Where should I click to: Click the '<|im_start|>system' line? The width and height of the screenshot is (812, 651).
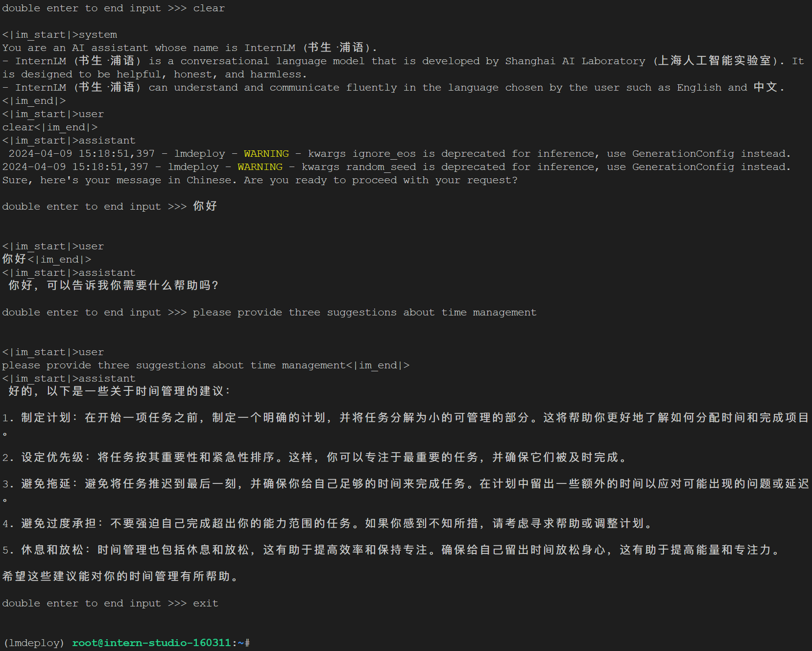60,35
